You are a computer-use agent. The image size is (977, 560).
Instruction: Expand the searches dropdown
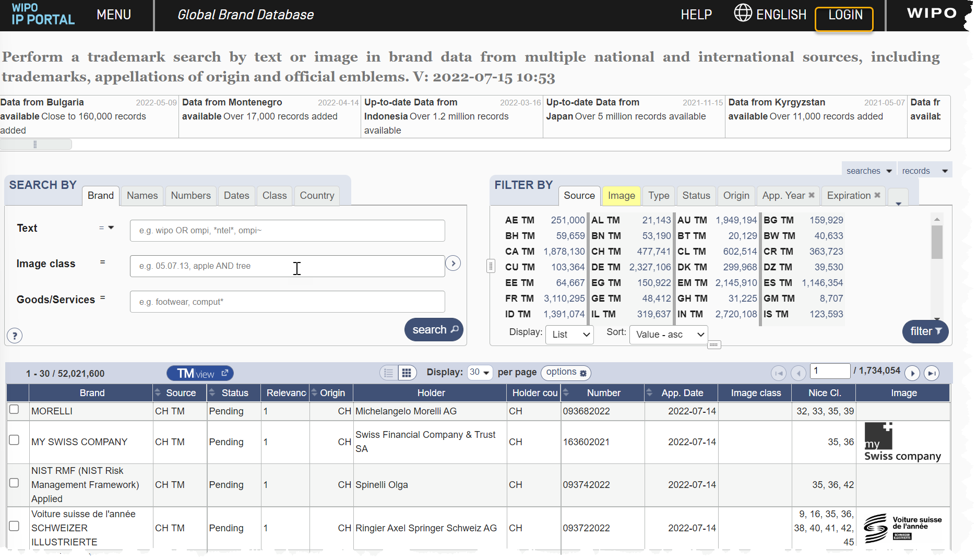[x=868, y=171]
